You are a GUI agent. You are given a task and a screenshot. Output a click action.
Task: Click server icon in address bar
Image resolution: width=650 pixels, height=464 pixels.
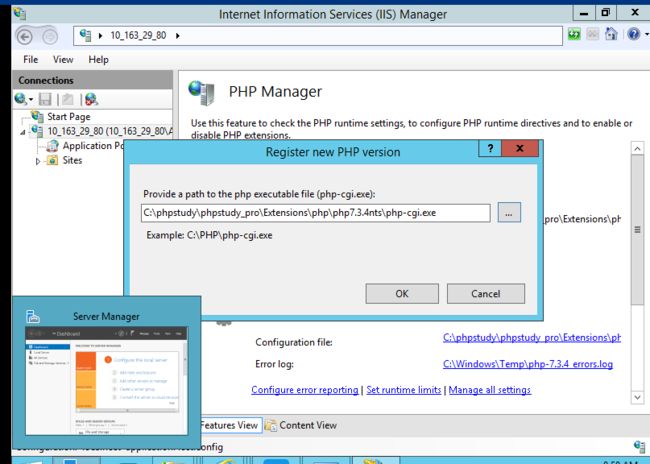coord(85,35)
